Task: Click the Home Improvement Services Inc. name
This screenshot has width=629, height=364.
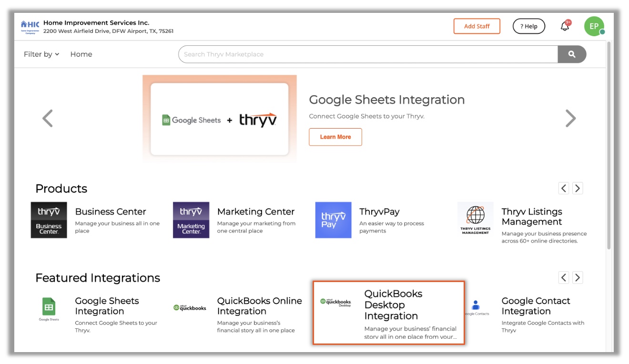Action: point(96,22)
